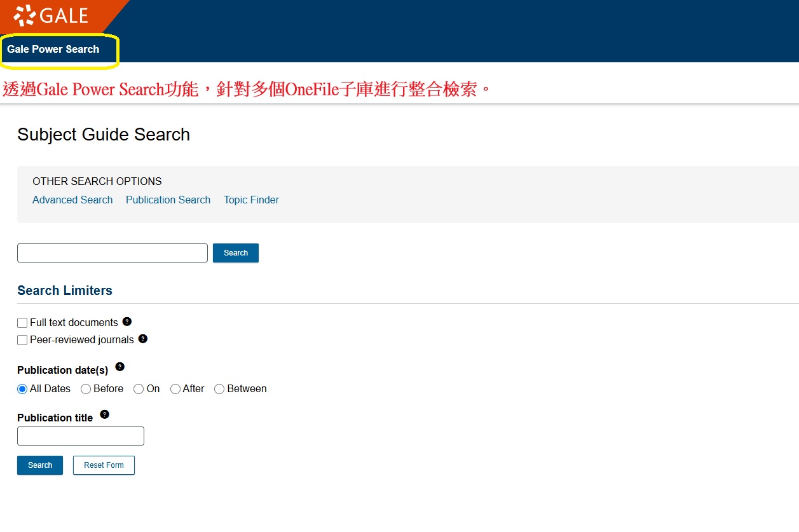Open Gale Power Search home
799x532 pixels.
[x=53, y=49]
